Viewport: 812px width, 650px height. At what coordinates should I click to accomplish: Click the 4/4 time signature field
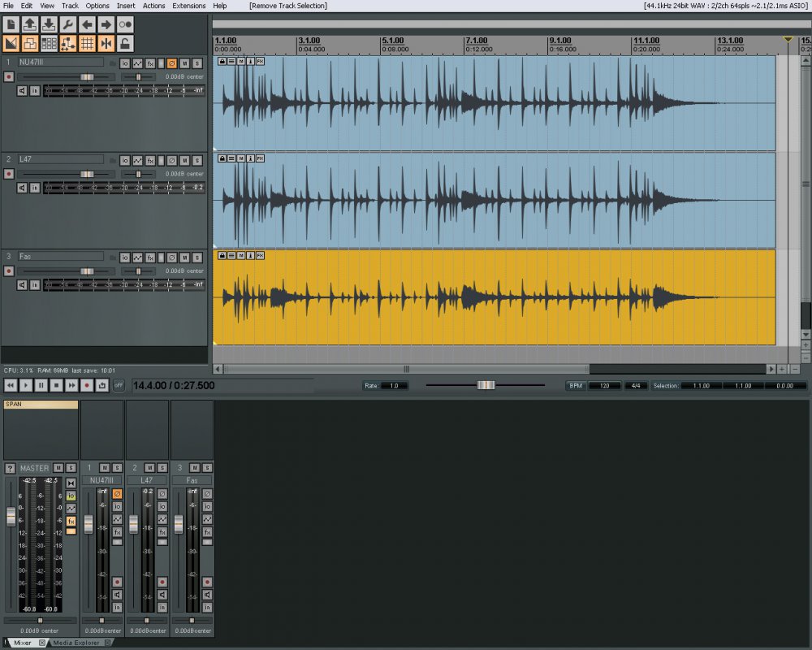[x=636, y=386]
